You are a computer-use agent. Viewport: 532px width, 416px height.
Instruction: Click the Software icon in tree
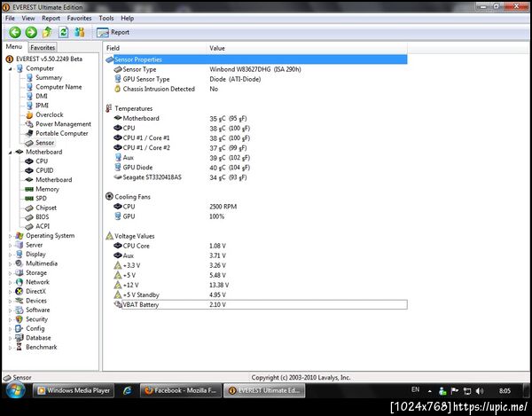click(20, 310)
